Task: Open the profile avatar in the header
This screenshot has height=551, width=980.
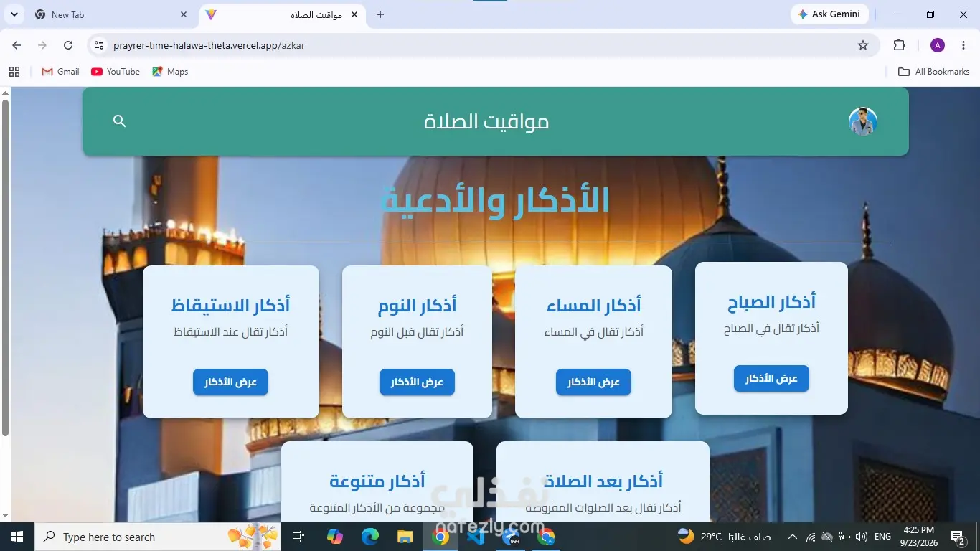Action: click(x=862, y=121)
